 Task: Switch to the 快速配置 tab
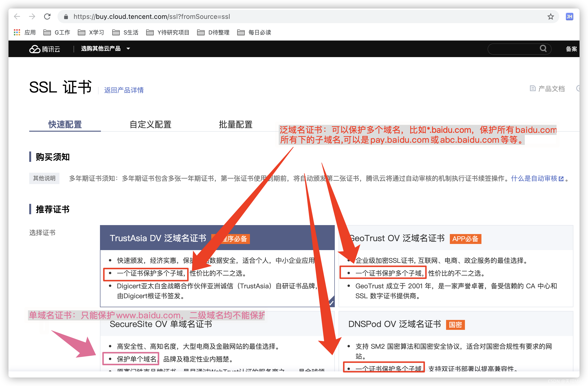[65, 124]
